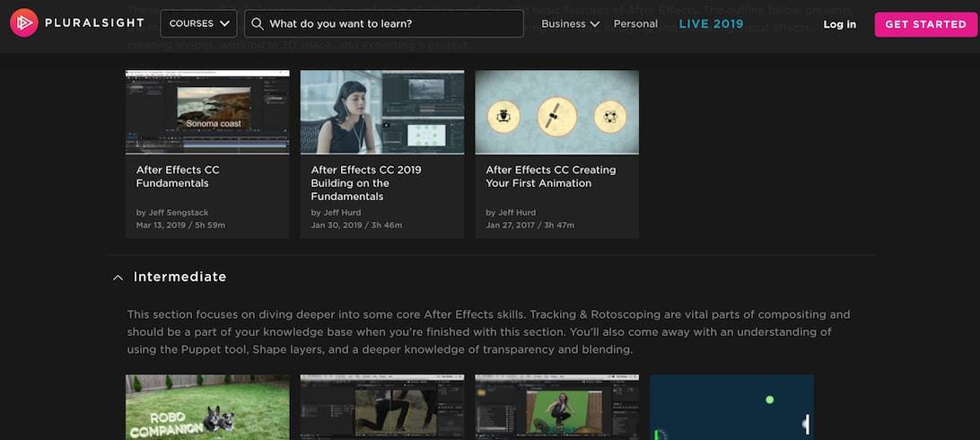Open After Effects CC Fundamentals thumbnail
Screen dimensions: 980x440
click(207, 112)
